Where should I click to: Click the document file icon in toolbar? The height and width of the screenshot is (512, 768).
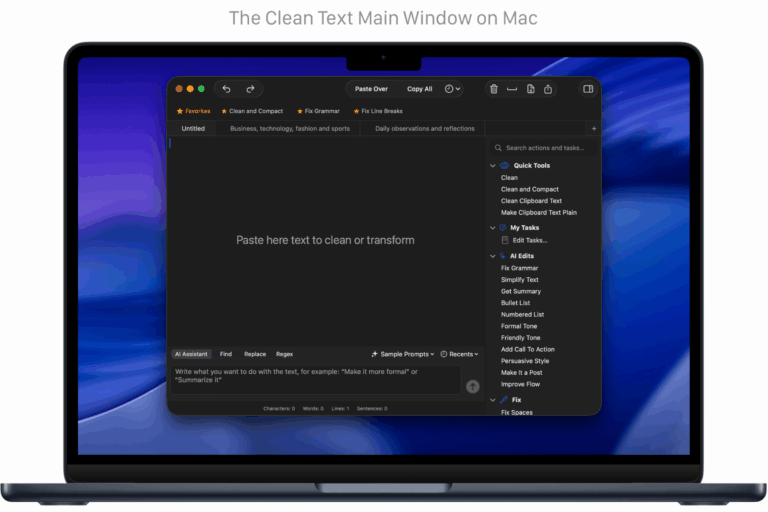tap(530, 89)
